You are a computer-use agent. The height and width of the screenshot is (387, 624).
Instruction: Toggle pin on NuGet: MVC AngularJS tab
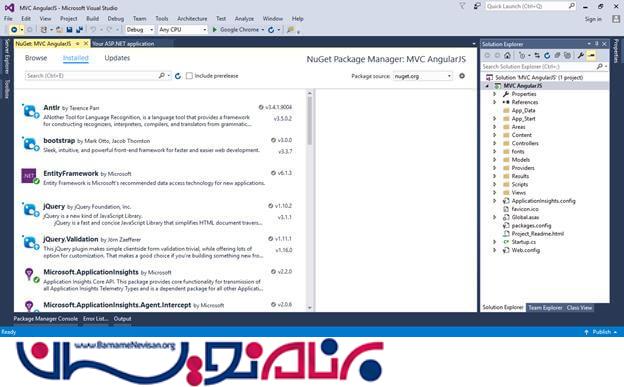coord(78,43)
